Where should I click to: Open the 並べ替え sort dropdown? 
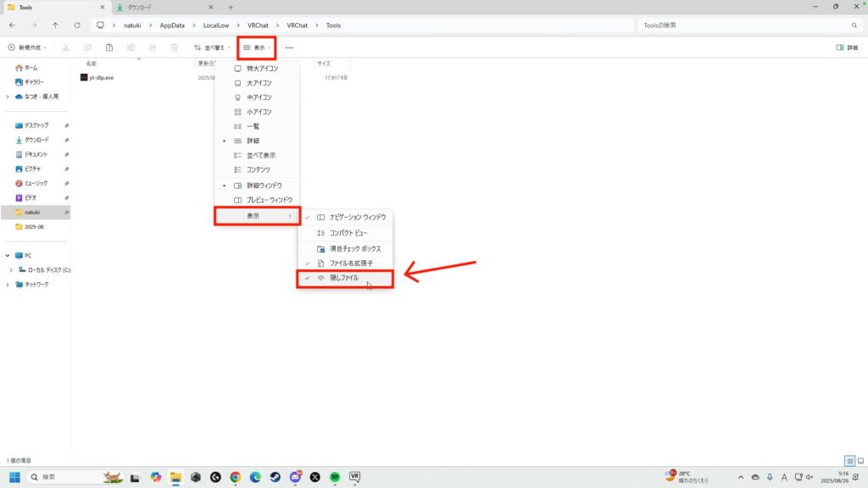click(x=212, y=47)
